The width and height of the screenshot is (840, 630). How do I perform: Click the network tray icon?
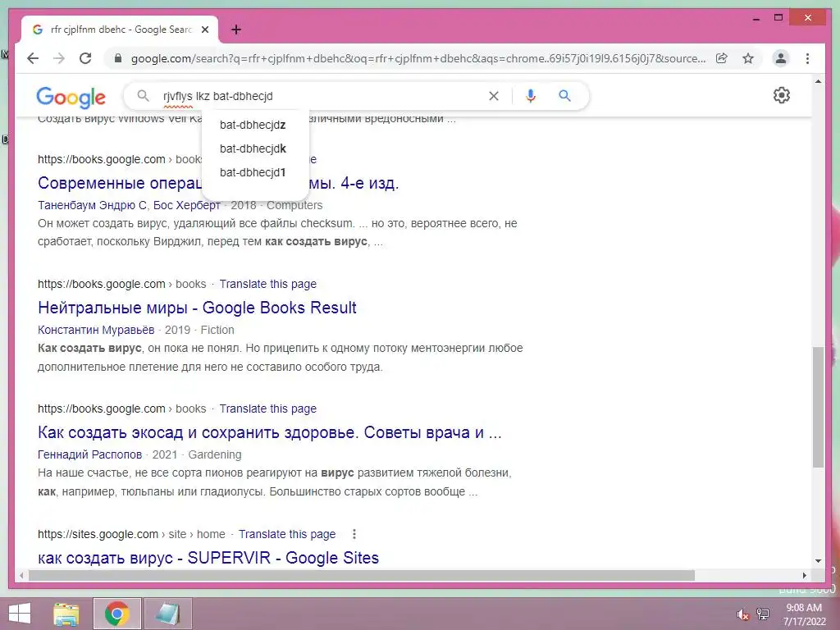coord(763,614)
